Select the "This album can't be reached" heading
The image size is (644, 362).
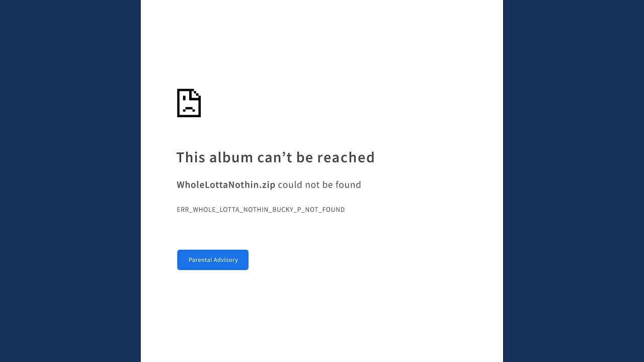coord(276,157)
